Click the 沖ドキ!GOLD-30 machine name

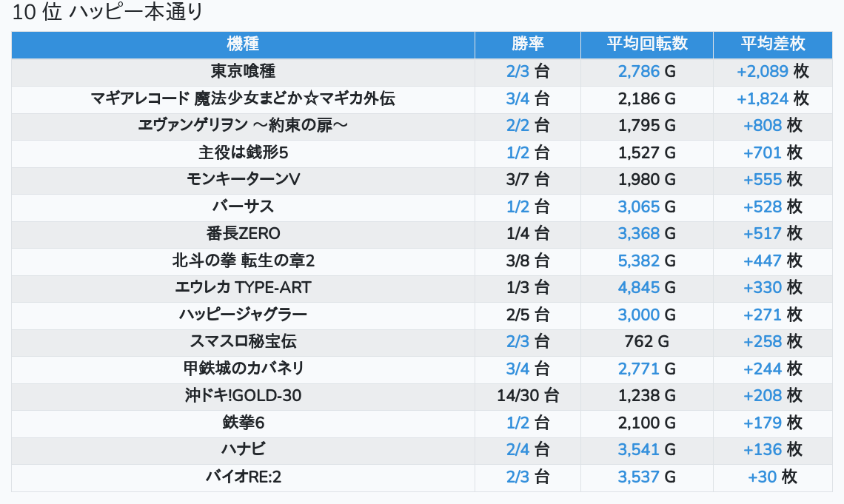click(243, 396)
